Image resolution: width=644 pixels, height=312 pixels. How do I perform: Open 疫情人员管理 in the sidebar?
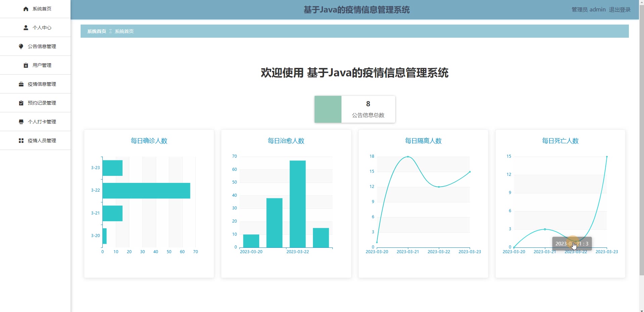coord(35,141)
